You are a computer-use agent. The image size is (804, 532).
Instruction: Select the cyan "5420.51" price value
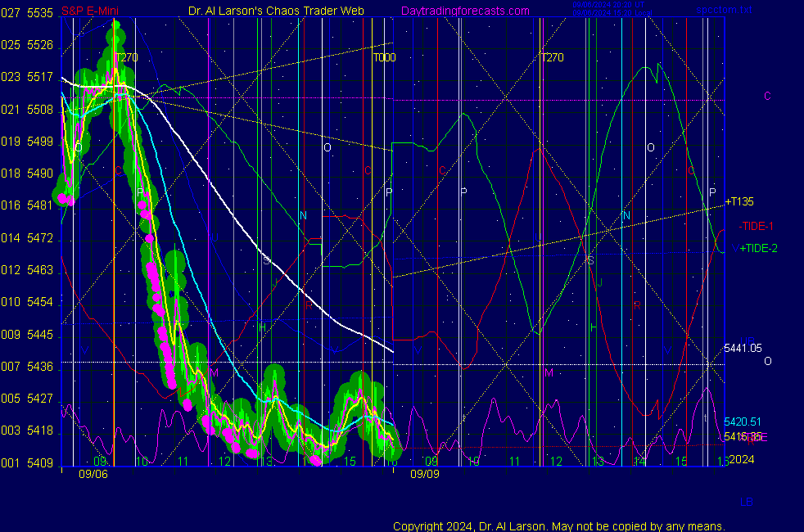743,422
